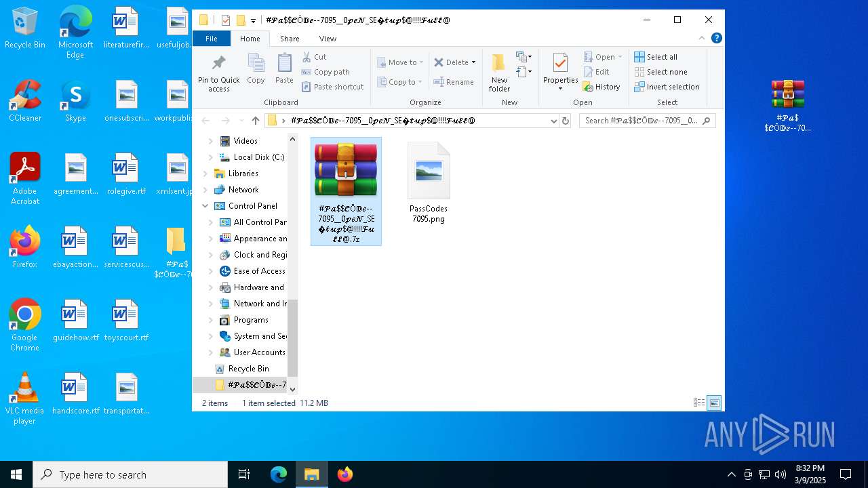Switch to the Home ribbon tab
868x488 pixels.
tap(250, 39)
